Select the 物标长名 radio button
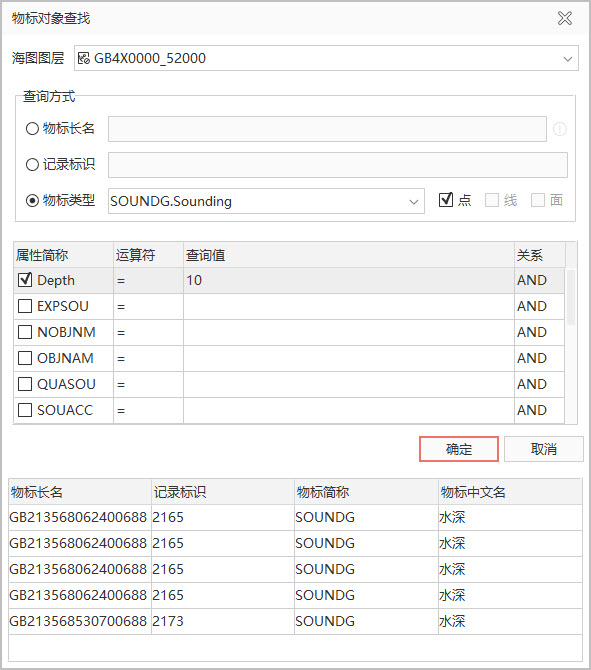 32,129
